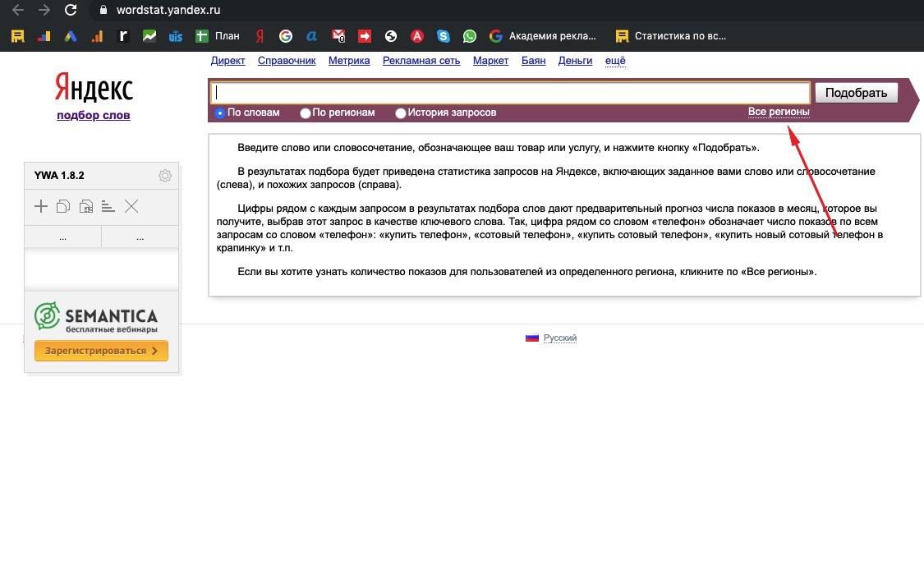
Task: Open the 'Директ' link
Action: (x=228, y=61)
